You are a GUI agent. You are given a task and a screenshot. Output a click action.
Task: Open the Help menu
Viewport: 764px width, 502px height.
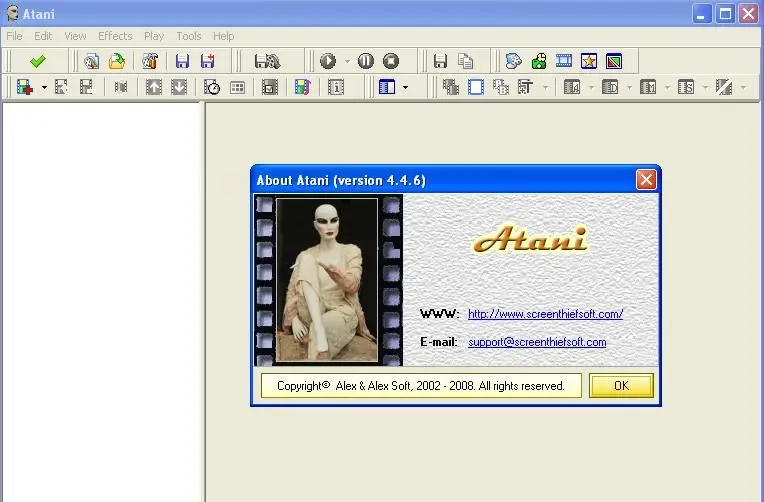click(x=224, y=36)
